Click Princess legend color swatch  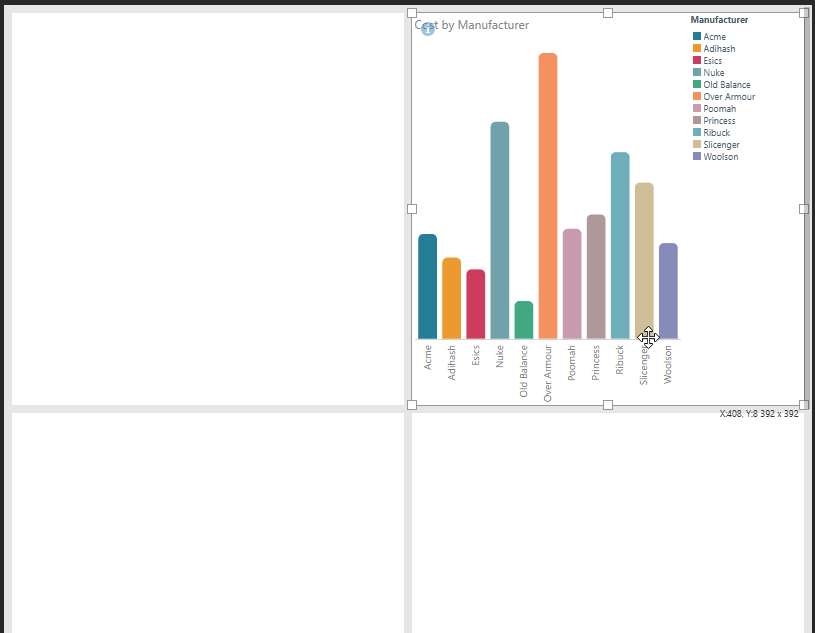click(696, 120)
